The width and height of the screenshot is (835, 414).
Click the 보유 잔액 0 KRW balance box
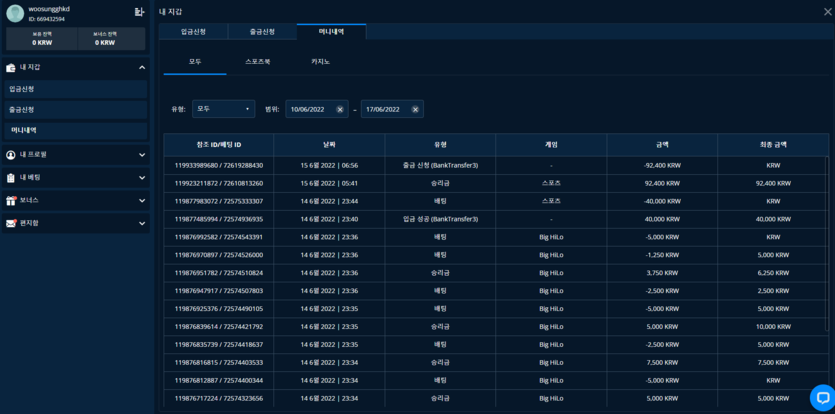point(42,39)
